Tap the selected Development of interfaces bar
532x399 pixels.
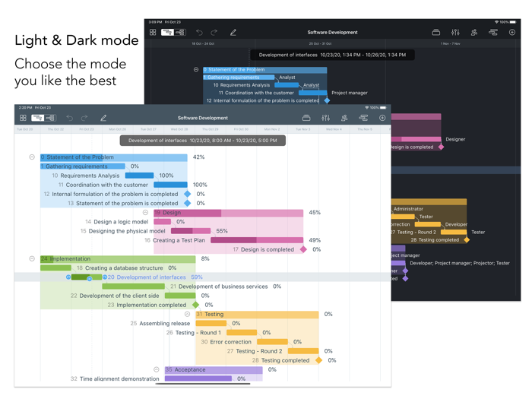(87, 277)
